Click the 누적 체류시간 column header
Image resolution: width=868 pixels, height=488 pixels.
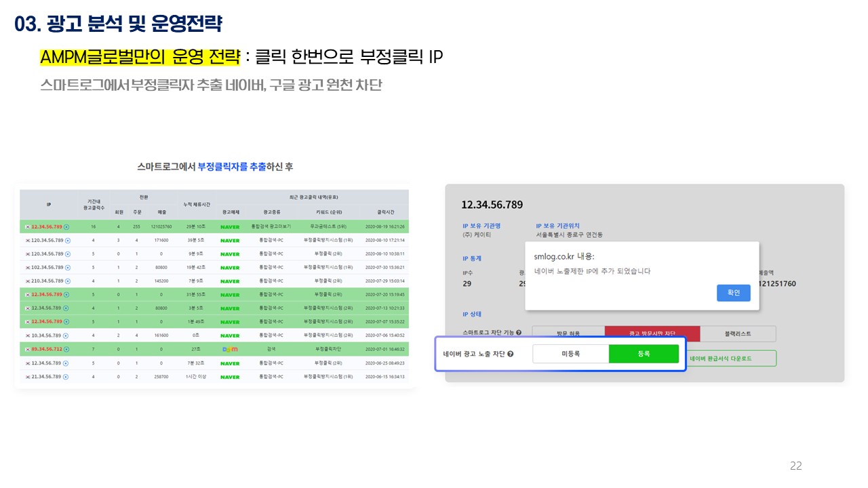click(197, 204)
